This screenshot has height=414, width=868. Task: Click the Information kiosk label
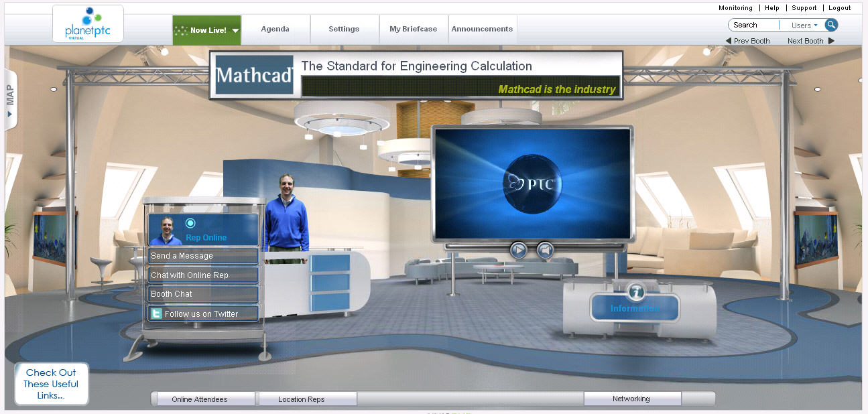(635, 308)
